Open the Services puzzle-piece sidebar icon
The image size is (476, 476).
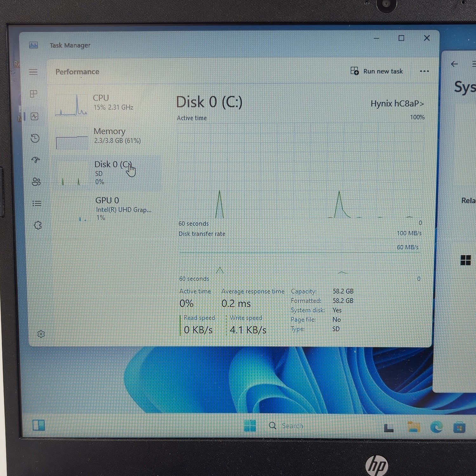tap(38, 225)
